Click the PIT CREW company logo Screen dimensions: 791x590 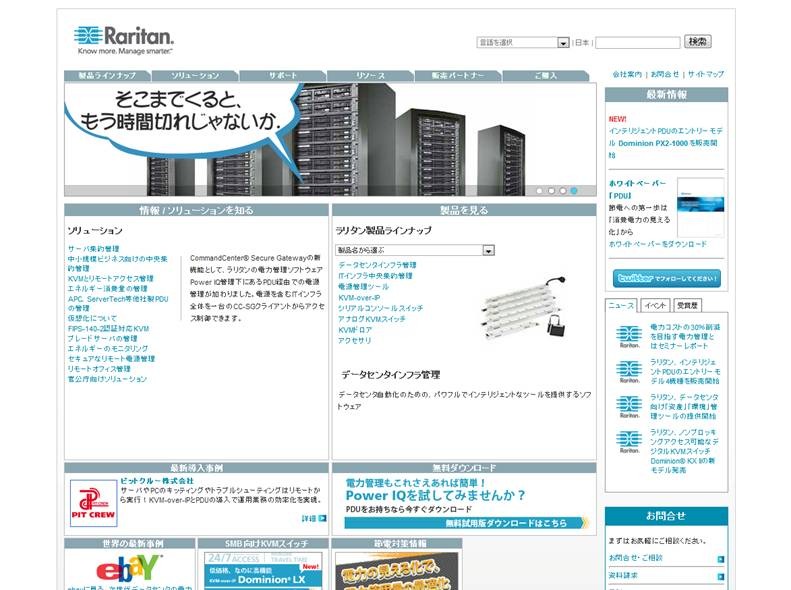point(93,503)
